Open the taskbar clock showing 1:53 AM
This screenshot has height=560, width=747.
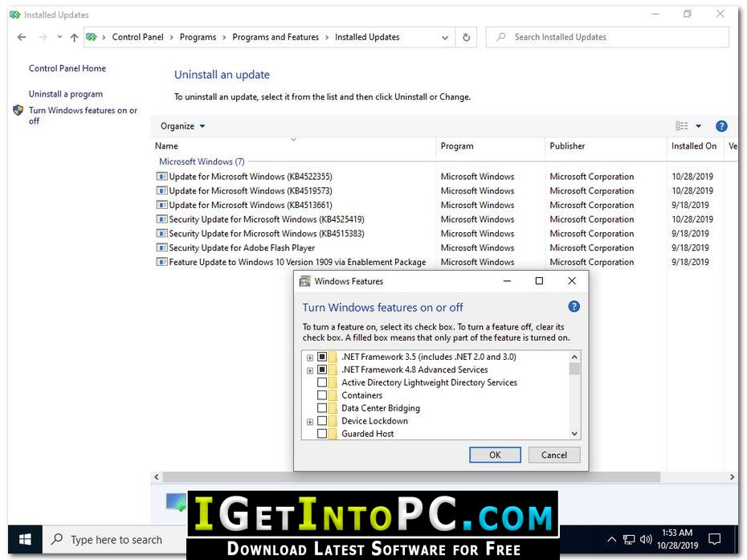pos(677,539)
